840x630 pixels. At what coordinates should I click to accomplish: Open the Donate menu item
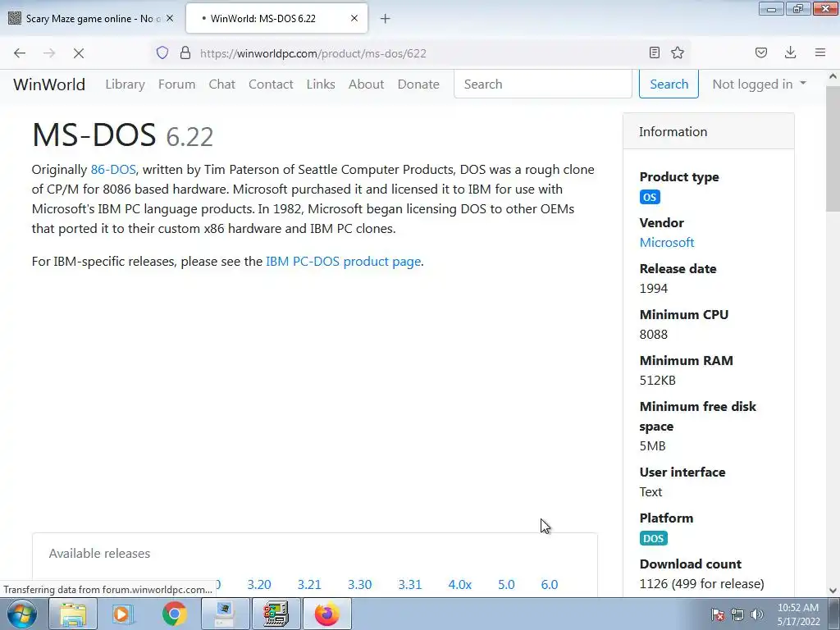tap(418, 84)
